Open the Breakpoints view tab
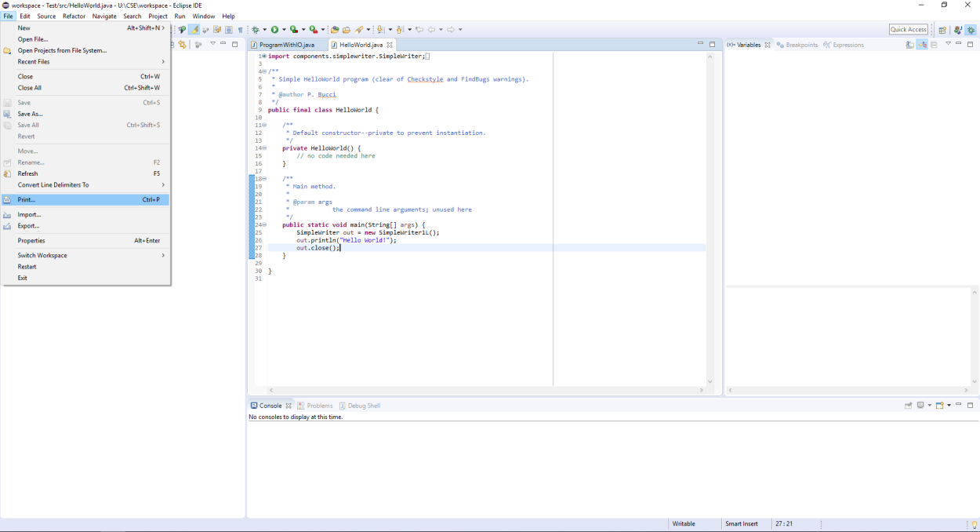The width and height of the screenshot is (980, 532). 797,45
